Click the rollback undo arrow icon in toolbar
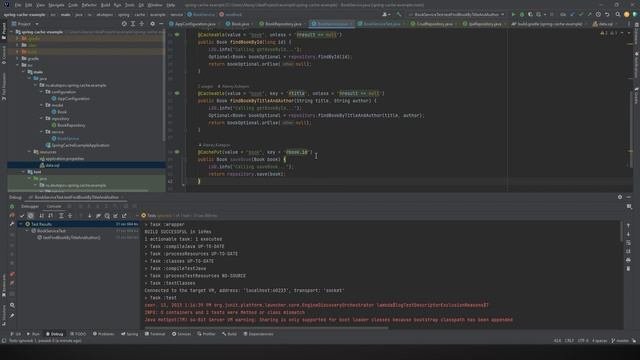This screenshot has width=640, height=360. tap(607, 14)
